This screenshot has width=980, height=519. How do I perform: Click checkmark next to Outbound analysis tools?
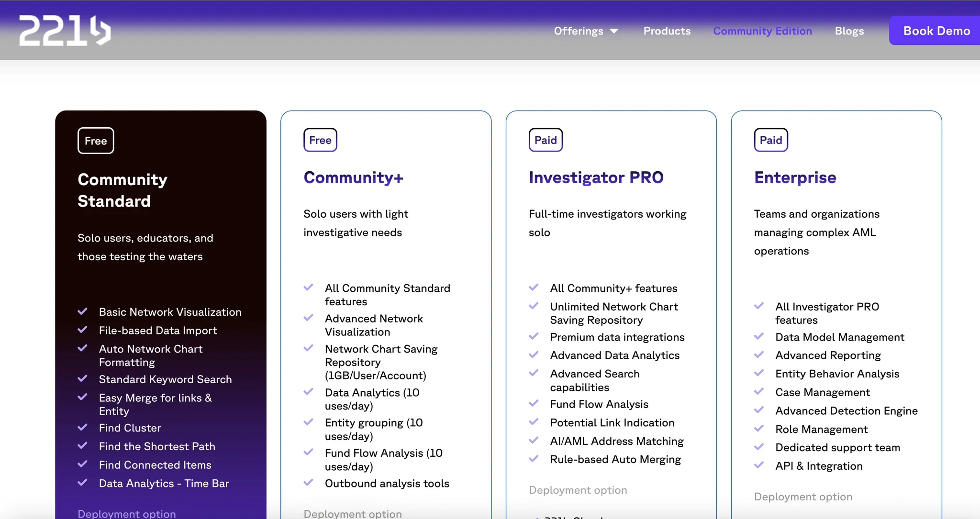click(308, 482)
